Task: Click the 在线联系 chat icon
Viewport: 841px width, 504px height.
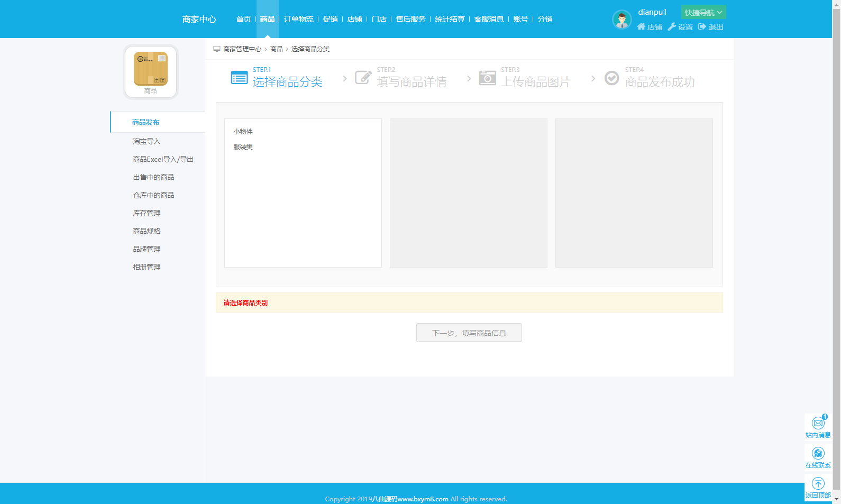Action: pyautogui.click(x=818, y=453)
